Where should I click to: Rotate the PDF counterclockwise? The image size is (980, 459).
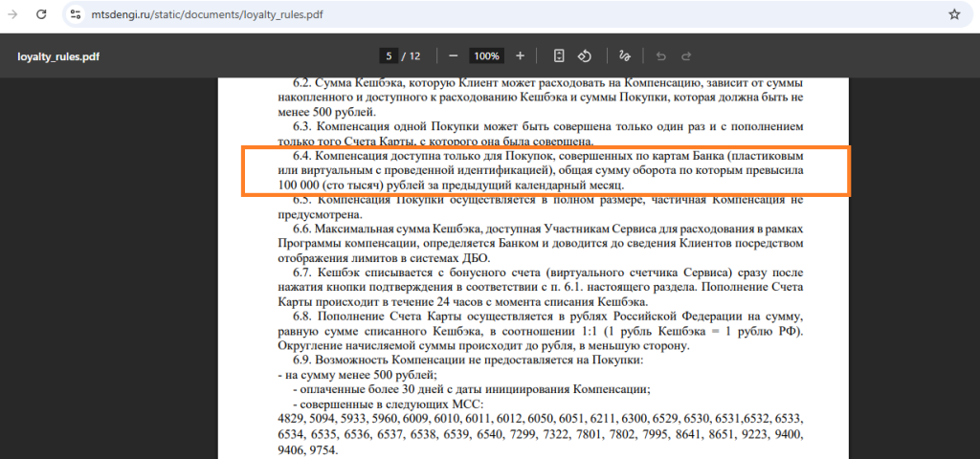pyautogui.click(x=585, y=55)
